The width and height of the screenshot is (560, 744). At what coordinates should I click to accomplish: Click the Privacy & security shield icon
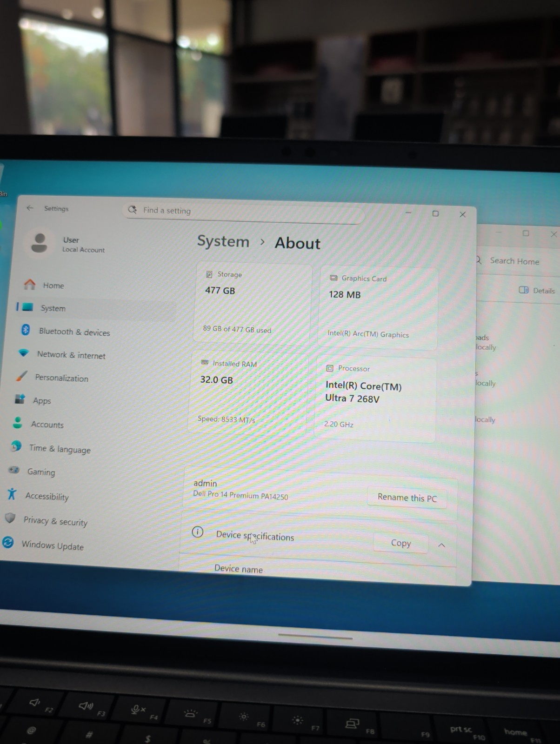point(10,518)
